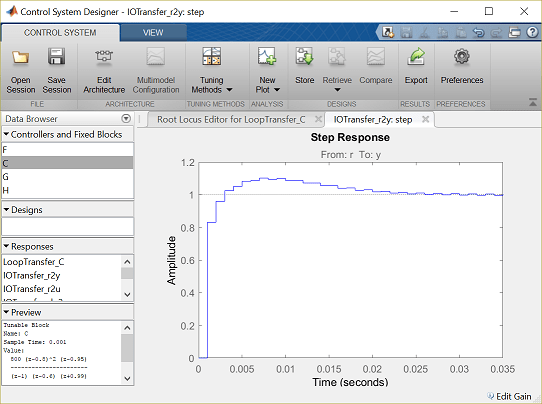This screenshot has height=404, width=542.
Task: Click the Compare designs icon
Action: click(376, 56)
